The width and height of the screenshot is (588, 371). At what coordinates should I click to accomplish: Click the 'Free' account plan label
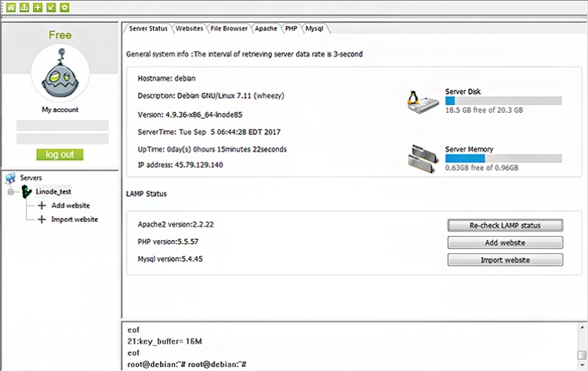pyautogui.click(x=60, y=35)
